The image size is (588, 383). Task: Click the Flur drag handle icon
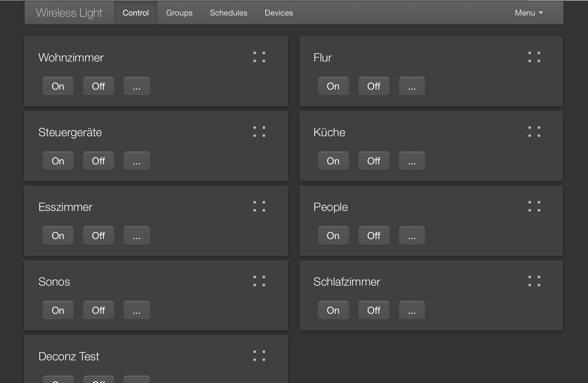click(x=534, y=57)
